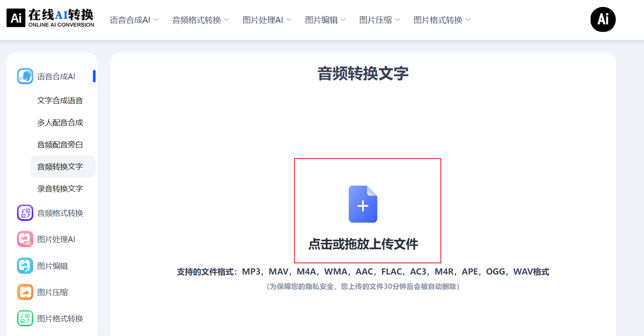Expand the 图片压缩 top menu

379,20
